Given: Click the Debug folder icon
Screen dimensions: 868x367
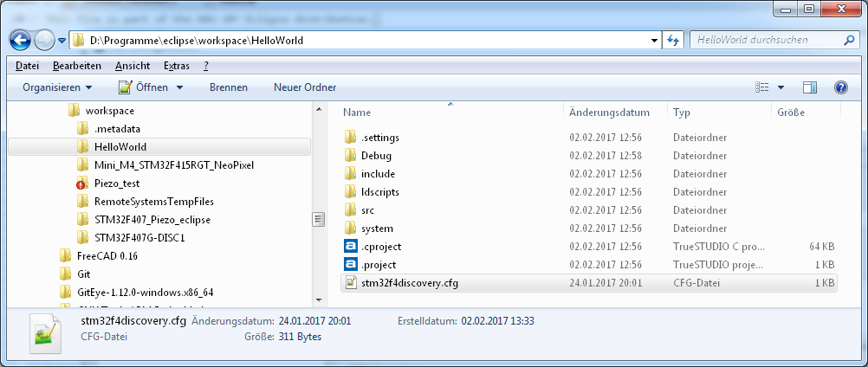Looking at the screenshot, I should point(350,156).
